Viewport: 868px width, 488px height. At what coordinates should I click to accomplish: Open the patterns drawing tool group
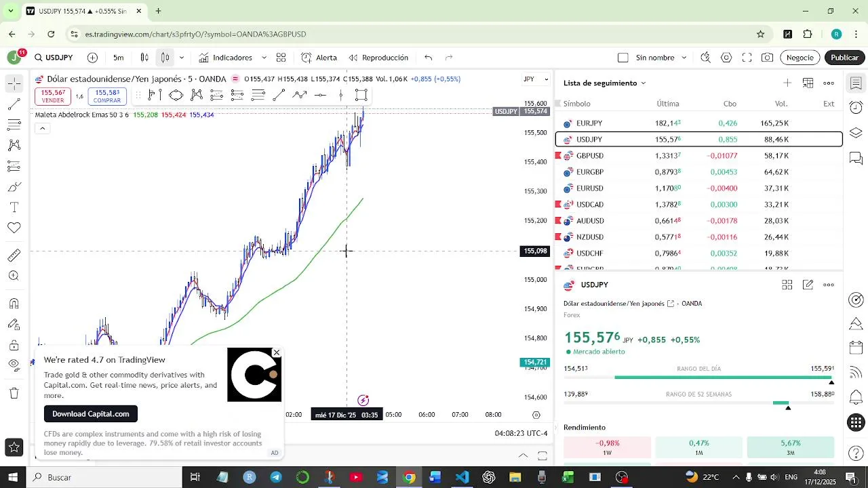click(14, 145)
